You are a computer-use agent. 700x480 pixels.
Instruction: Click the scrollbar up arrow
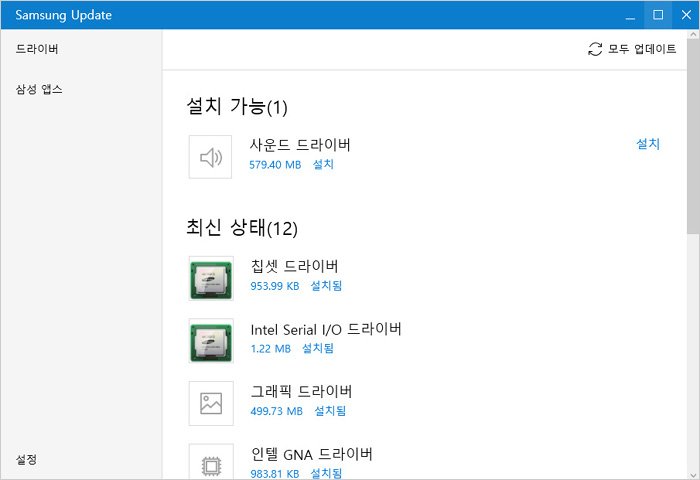[x=693, y=34]
